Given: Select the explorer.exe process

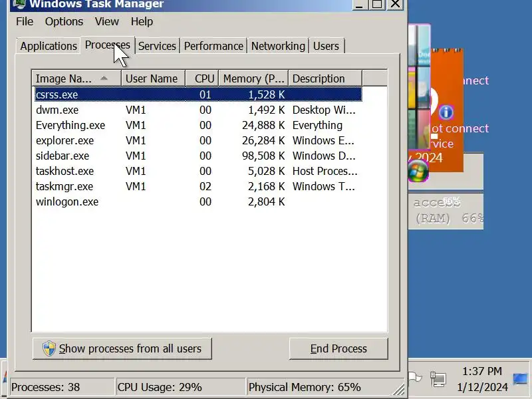Looking at the screenshot, I should (x=198, y=140).
